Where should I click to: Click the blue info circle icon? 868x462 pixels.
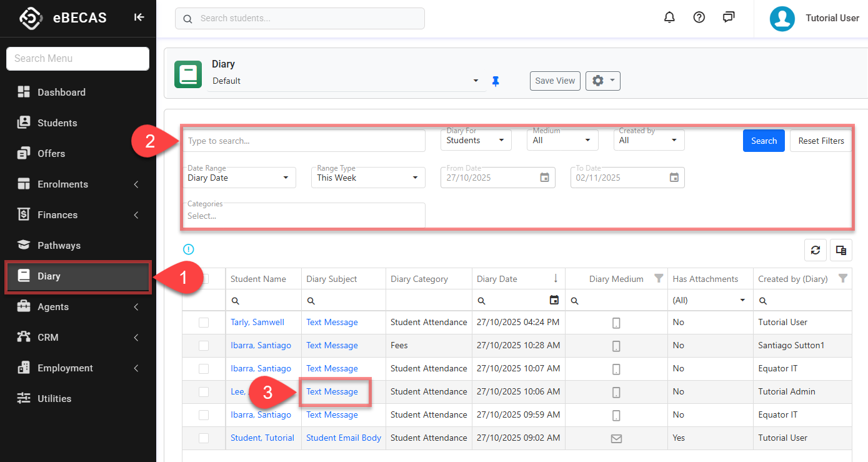(x=189, y=249)
